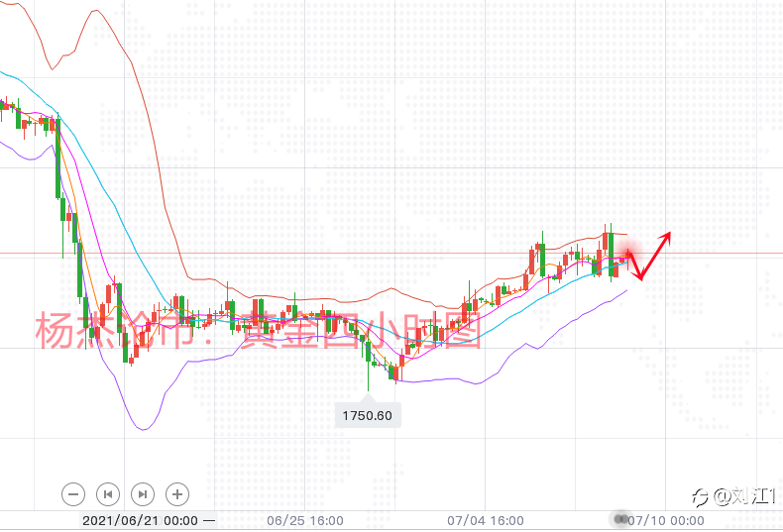This screenshot has height=532, width=783.
Task: Zoom in with the plus button
Action: point(177,494)
